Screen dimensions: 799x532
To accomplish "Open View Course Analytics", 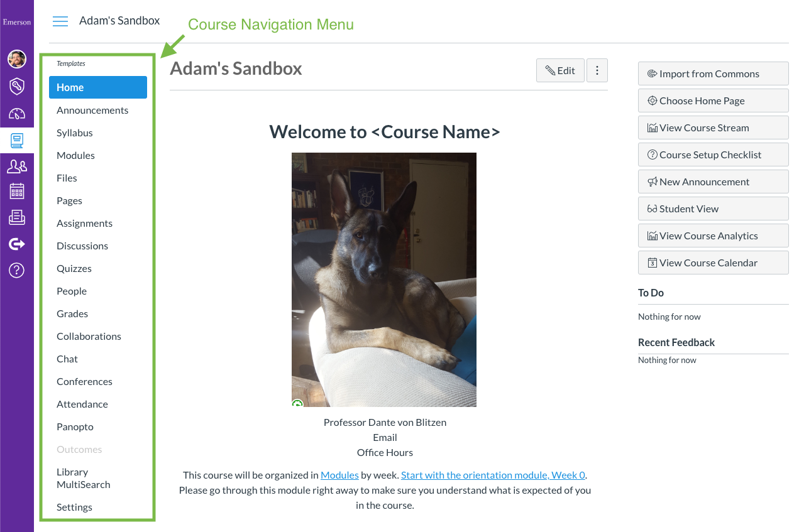I will point(713,236).
